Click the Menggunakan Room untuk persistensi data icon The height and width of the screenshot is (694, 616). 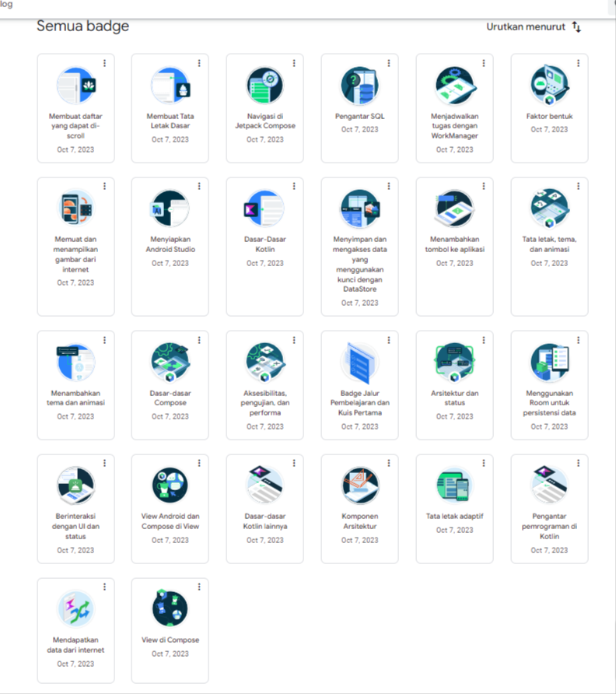[x=550, y=363]
